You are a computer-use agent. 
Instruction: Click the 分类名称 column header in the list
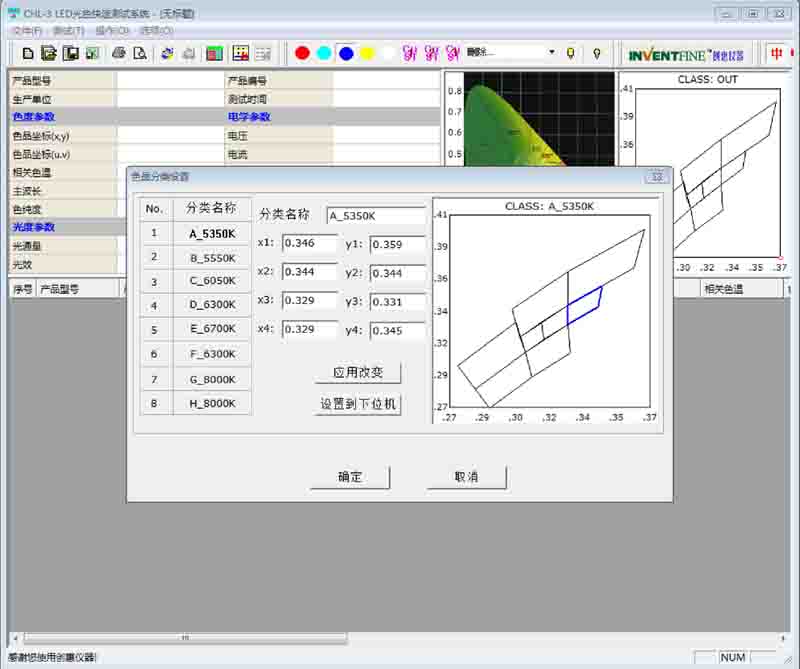(211, 208)
